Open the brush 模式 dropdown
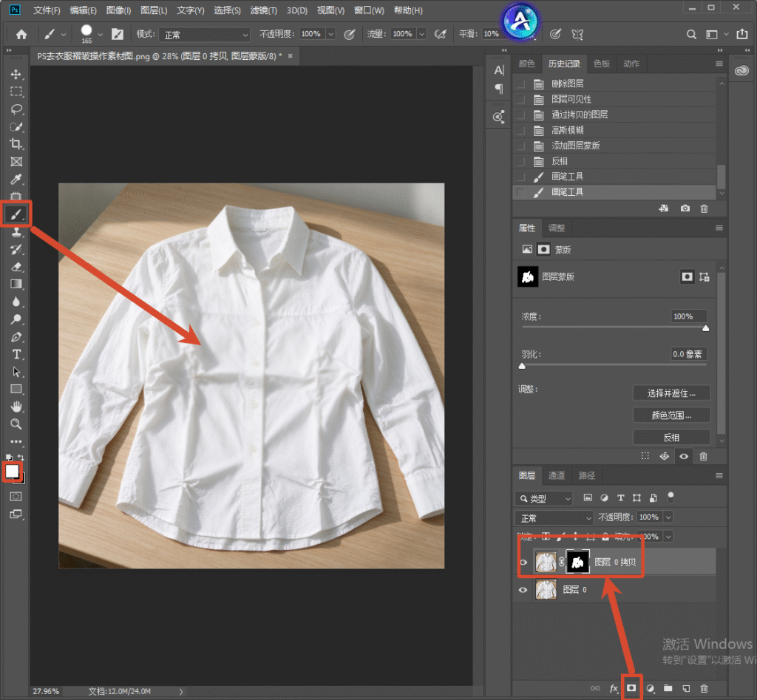The width and height of the screenshot is (757, 700). (204, 35)
